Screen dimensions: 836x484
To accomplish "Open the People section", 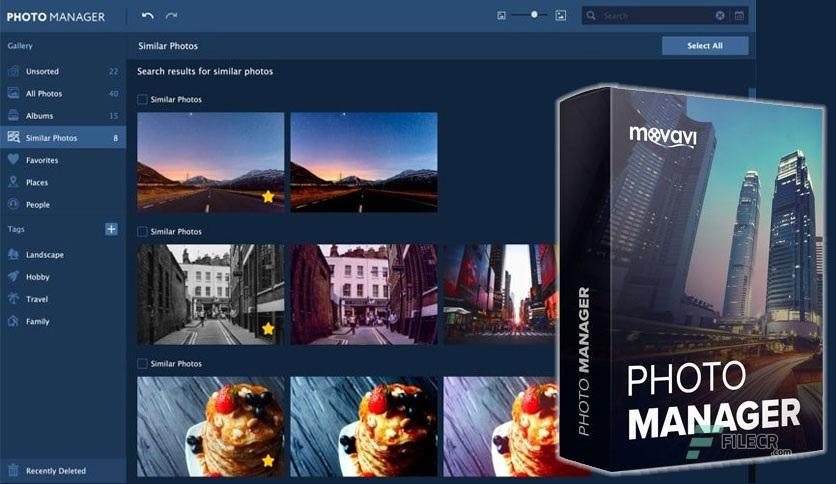I will [x=63, y=205].
